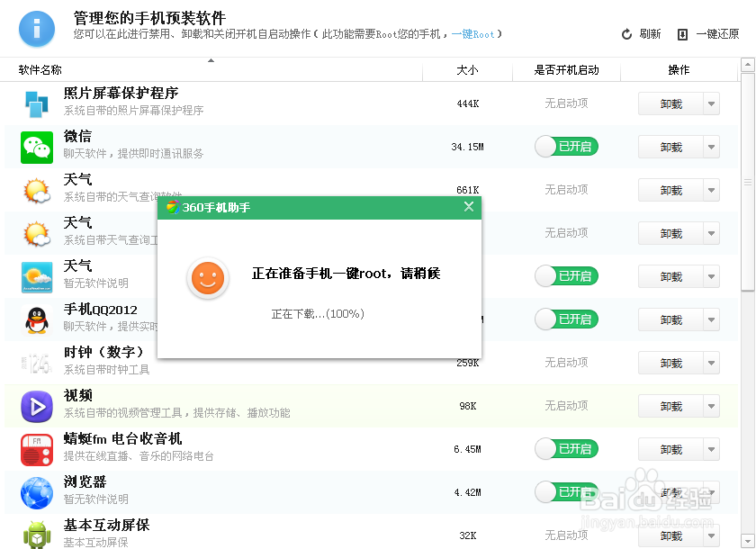Click the 360手机助手 logo in dialog title

(173, 207)
